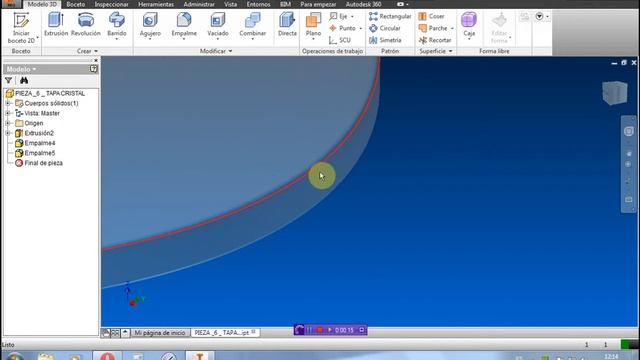Expand the Origen folder node
This screenshot has width=640, height=360.
click(x=7, y=123)
